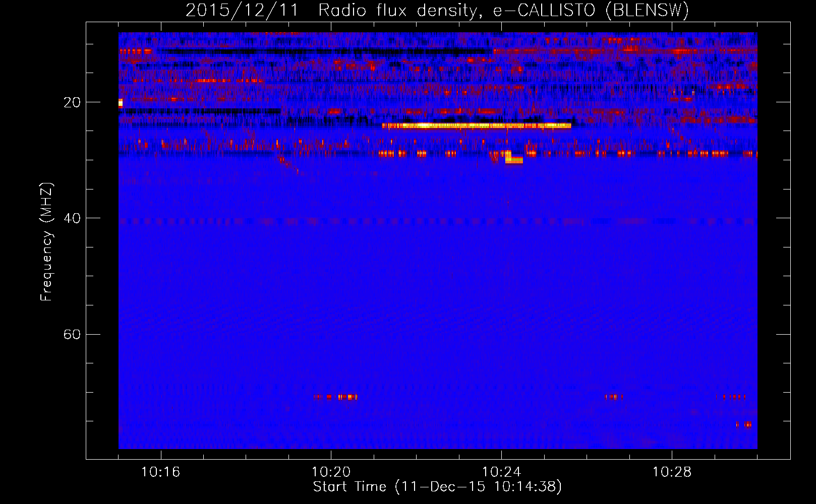Viewport: 816px width, 504px height.
Task: Click the y-axis tick label "60"
Action: click(x=72, y=334)
